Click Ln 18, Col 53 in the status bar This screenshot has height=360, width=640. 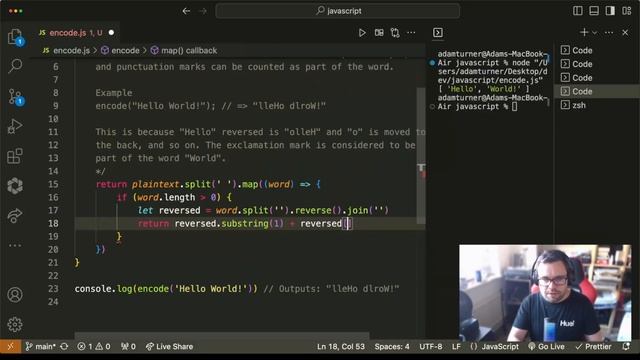point(341,347)
